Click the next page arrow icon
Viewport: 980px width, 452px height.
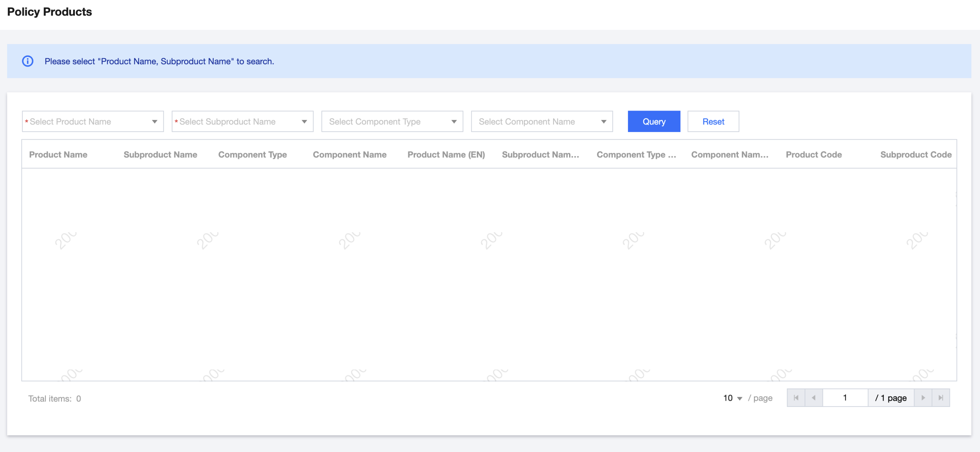pyautogui.click(x=923, y=398)
